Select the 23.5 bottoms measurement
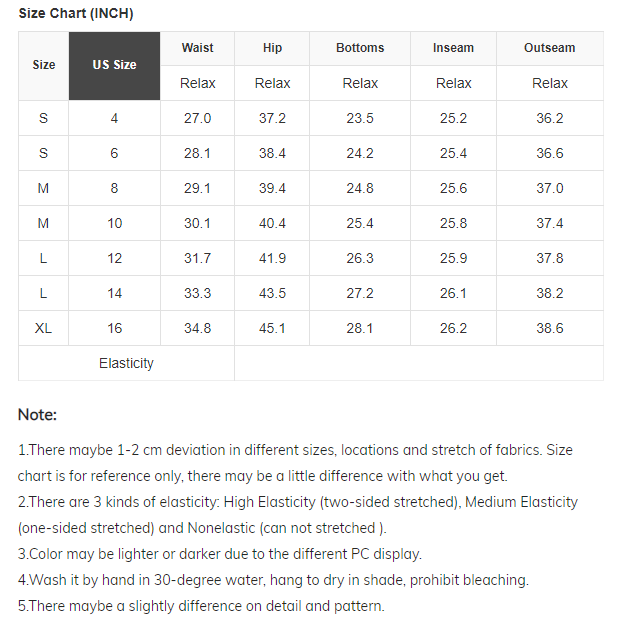Viewport: 630px width, 632px height. [x=360, y=118]
